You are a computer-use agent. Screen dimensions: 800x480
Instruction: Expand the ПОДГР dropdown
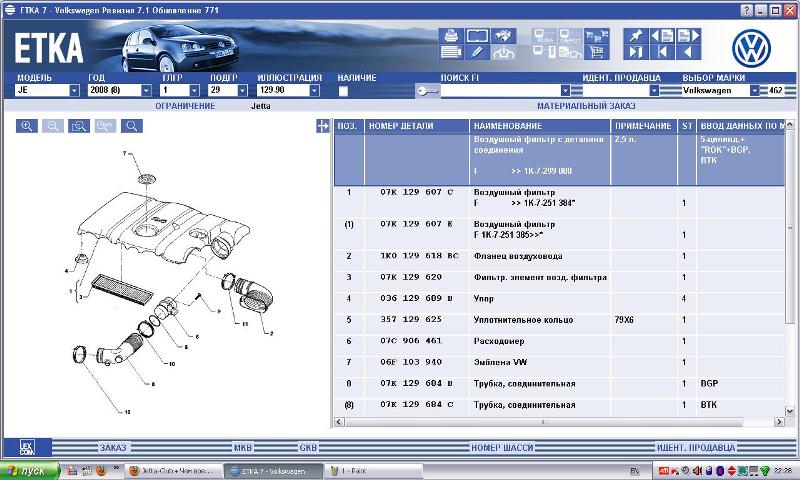pos(242,90)
